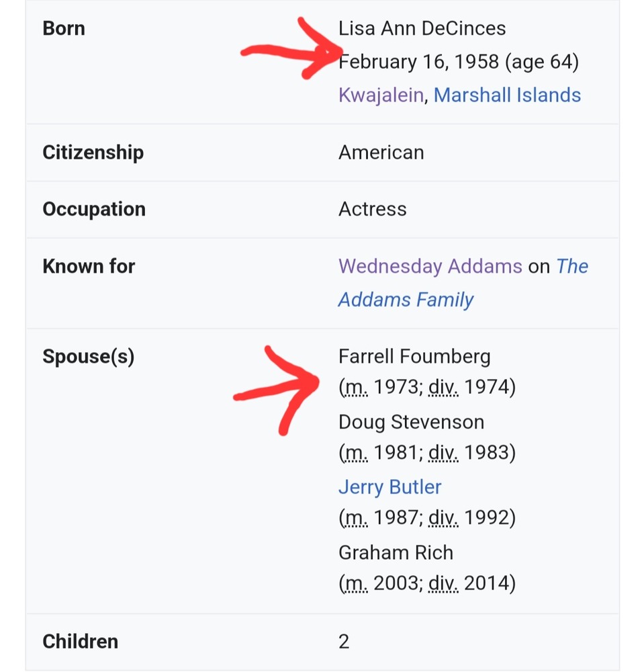Select the Citizenship row label
Image resolution: width=644 pixels, height=672 pixels.
pos(93,153)
